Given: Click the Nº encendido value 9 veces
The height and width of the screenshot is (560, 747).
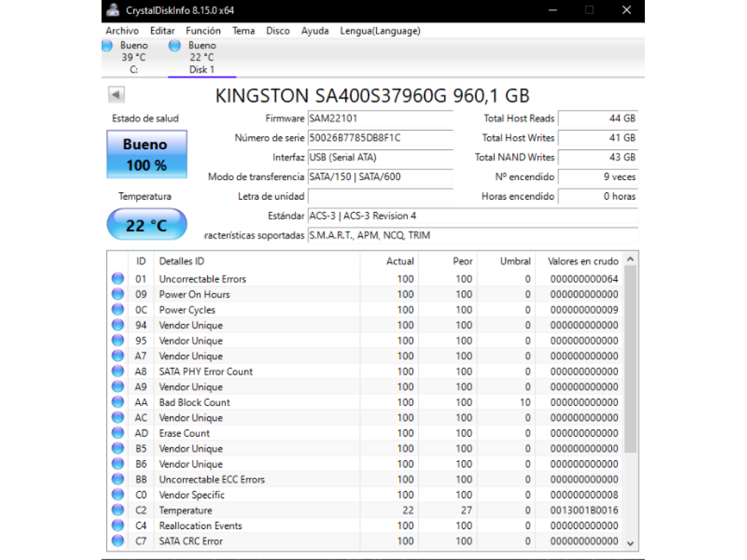Looking at the screenshot, I should pyautogui.click(x=598, y=177).
